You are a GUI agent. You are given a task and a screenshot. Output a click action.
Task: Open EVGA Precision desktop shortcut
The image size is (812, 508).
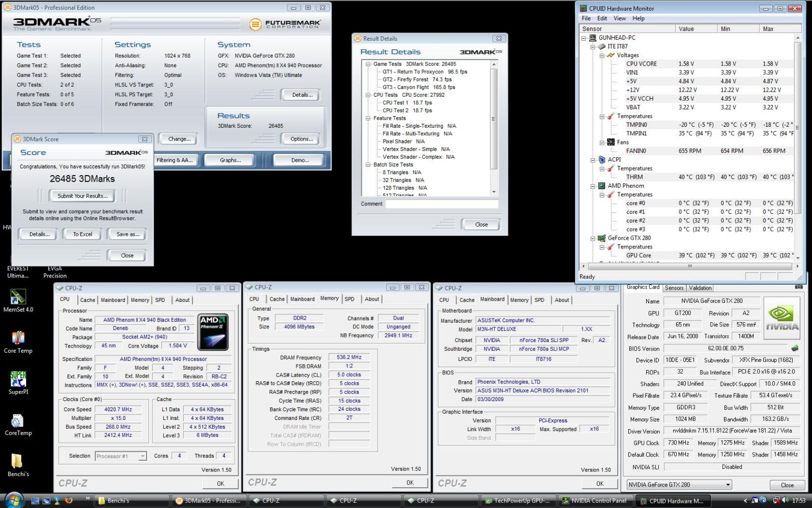[x=54, y=272]
